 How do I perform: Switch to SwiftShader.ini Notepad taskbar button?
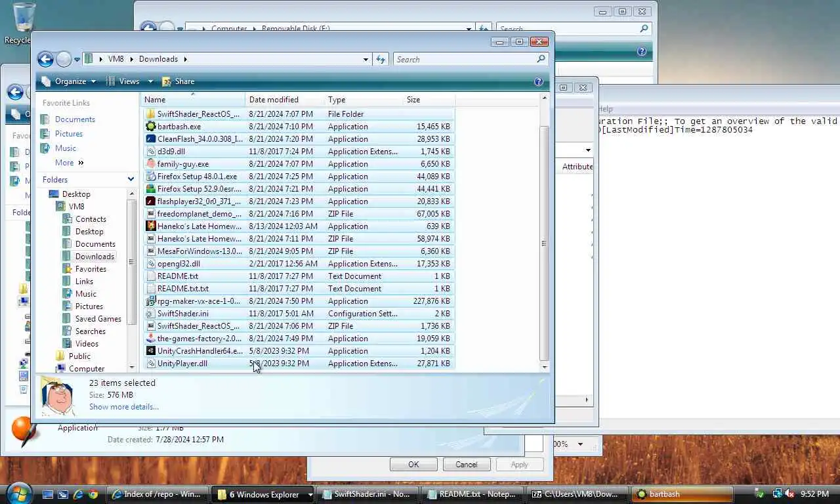point(368,494)
